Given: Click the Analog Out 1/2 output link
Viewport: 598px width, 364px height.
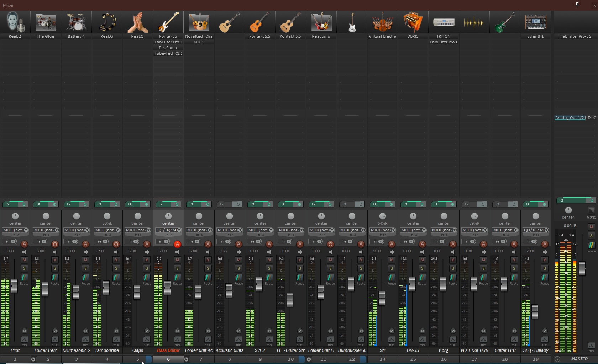Looking at the screenshot, I should pyautogui.click(x=570, y=118).
